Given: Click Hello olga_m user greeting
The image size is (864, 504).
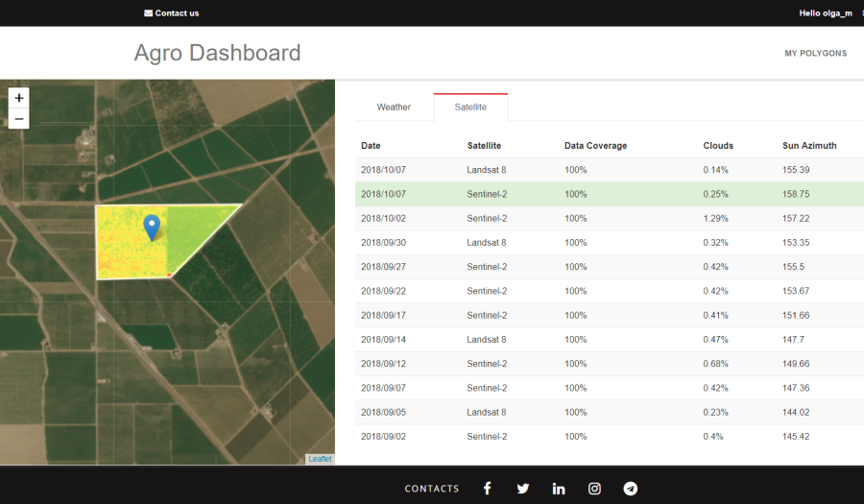Looking at the screenshot, I should pos(826,13).
